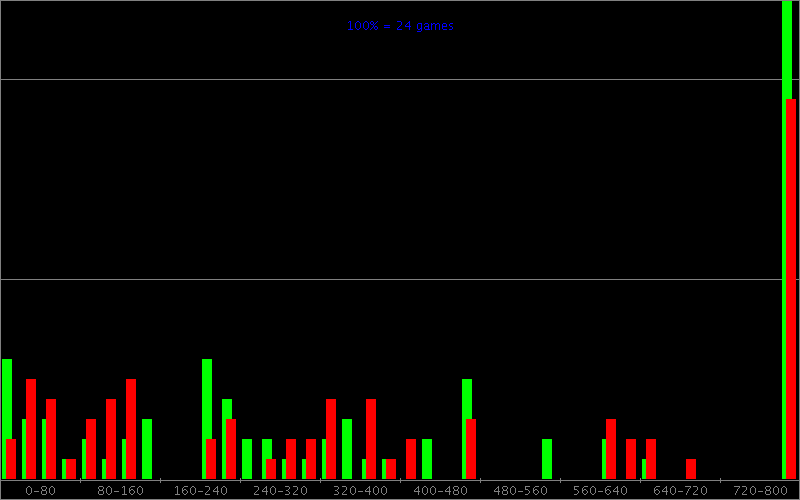The image size is (800, 500).
Task: Click the 160-240 axis label
Action: pyautogui.click(x=200, y=491)
